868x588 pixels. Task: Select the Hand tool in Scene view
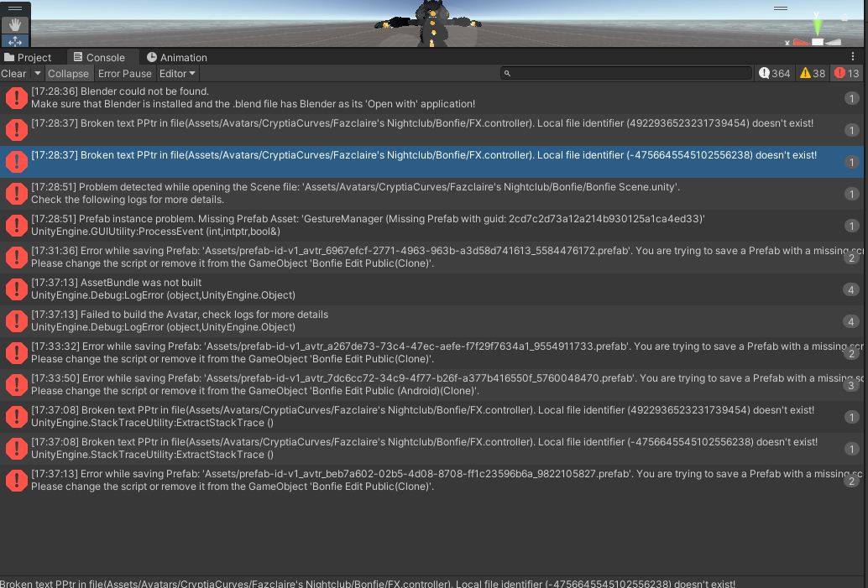point(15,25)
